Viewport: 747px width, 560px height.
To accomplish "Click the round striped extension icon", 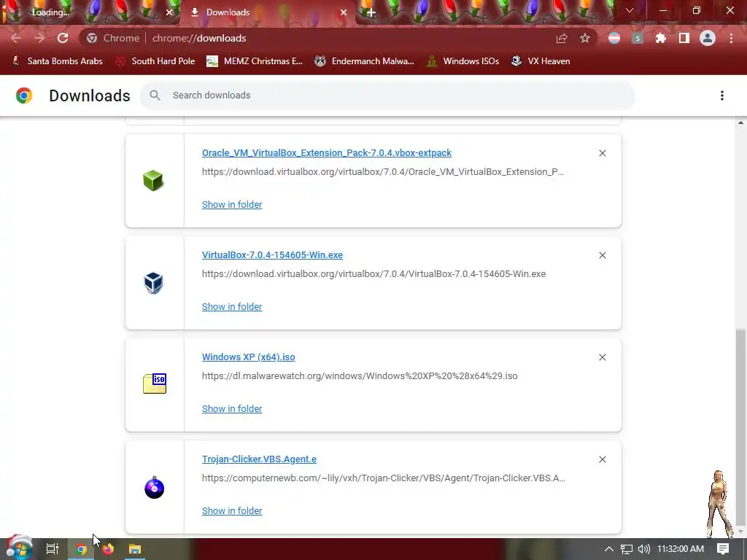I will click(614, 38).
